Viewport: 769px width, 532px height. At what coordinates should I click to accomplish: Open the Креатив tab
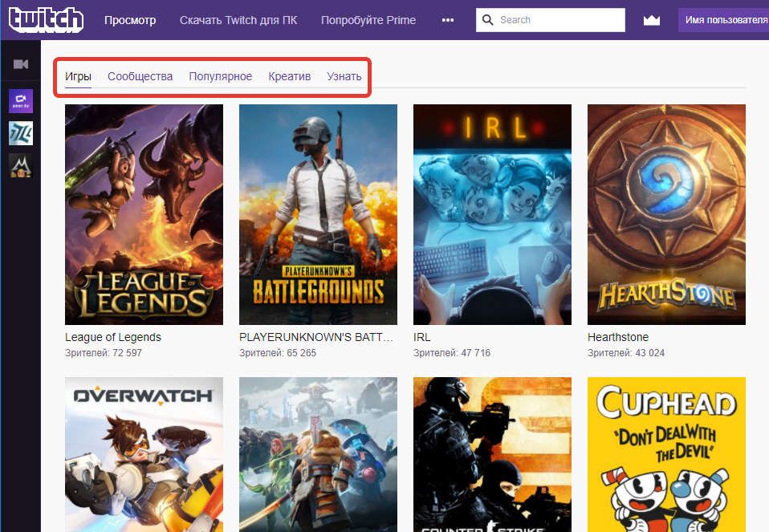point(289,76)
